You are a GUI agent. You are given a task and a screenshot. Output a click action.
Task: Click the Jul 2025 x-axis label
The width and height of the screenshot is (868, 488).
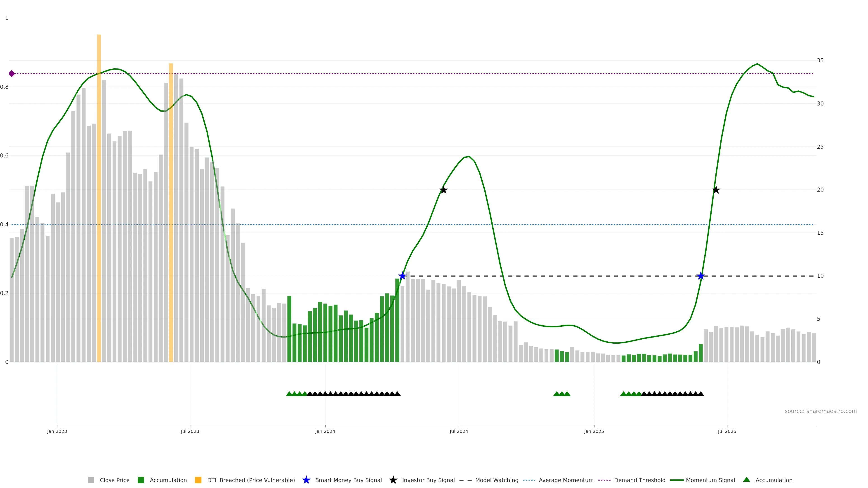[727, 432]
